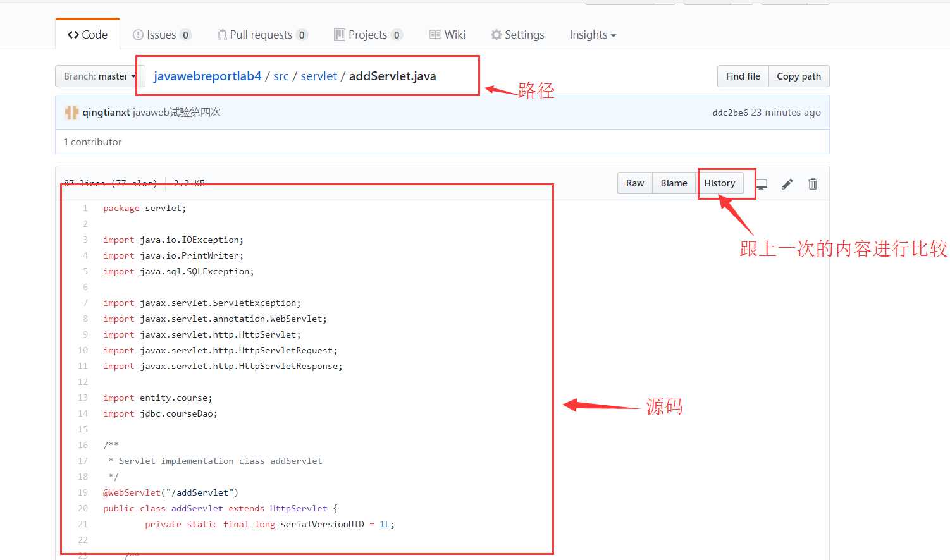Select line number 1
This screenshot has width=950, height=560.
pyautogui.click(x=85, y=208)
